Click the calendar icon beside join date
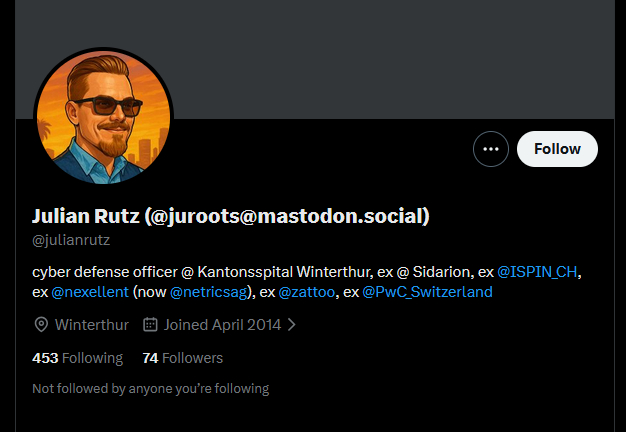 (151, 325)
